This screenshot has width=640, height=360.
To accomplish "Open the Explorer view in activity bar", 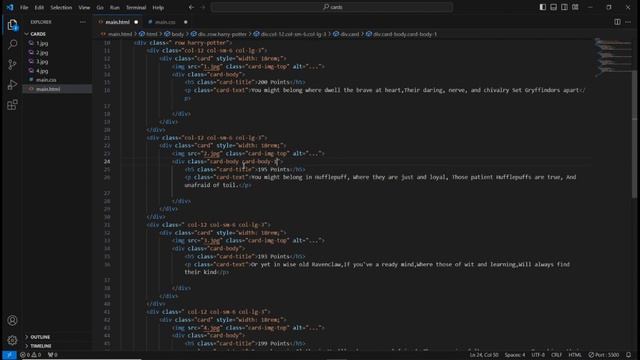I will (x=12, y=25).
